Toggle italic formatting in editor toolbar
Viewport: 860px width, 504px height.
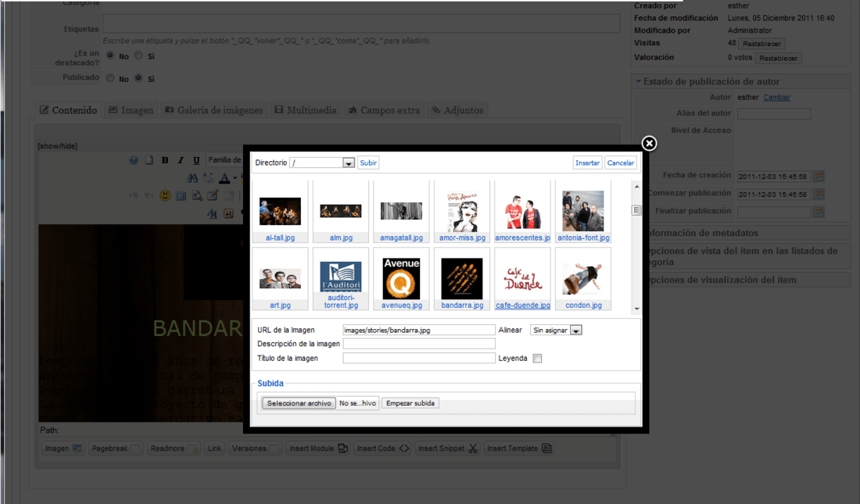pos(181,160)
